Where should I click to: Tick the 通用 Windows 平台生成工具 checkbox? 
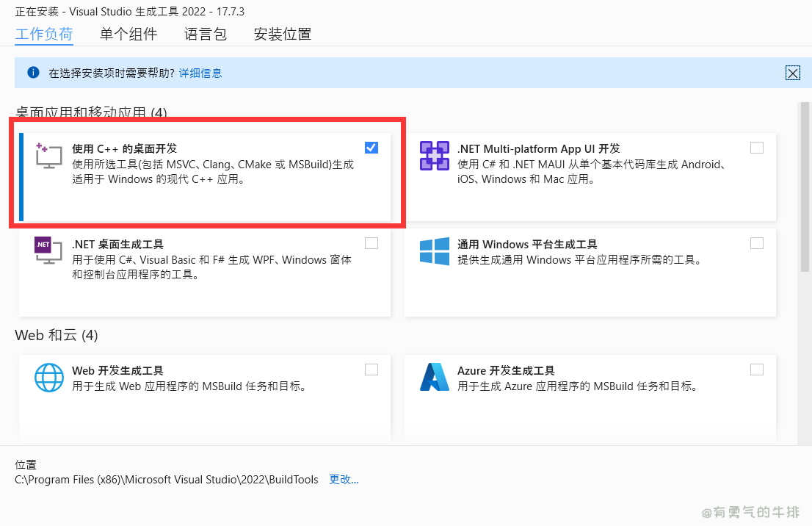(x=757, y=243)
